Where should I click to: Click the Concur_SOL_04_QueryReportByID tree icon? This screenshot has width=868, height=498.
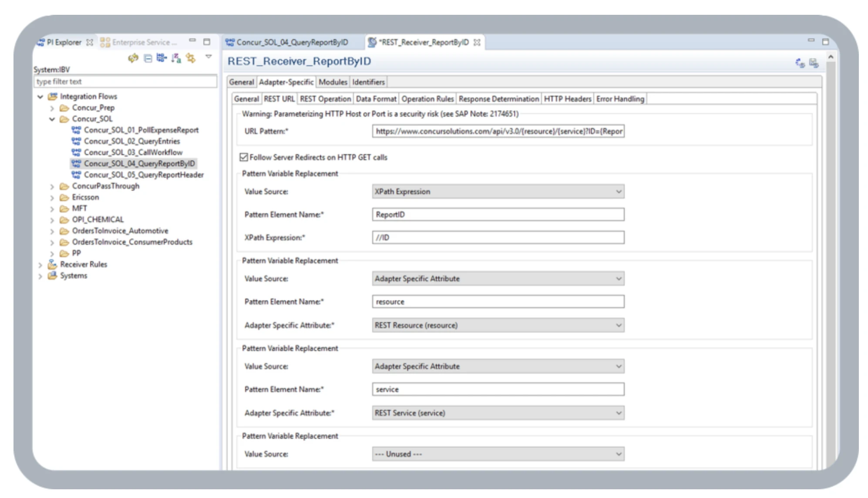coord(76,164)
